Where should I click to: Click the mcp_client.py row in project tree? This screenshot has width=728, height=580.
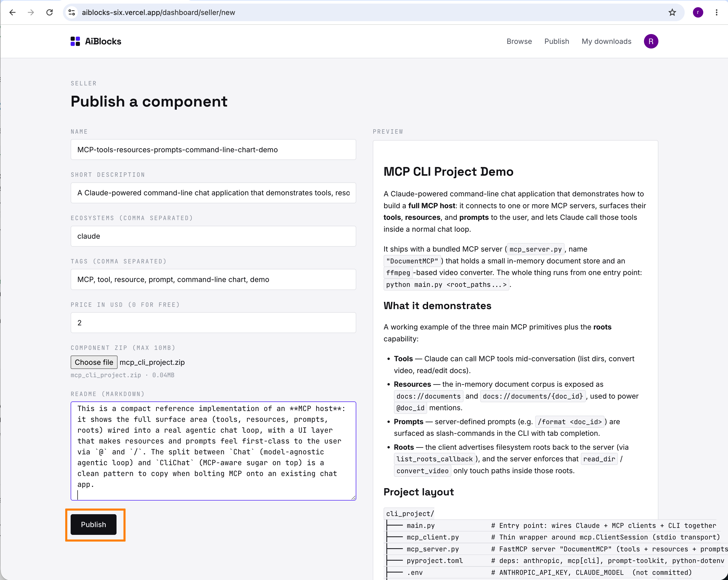553,537
